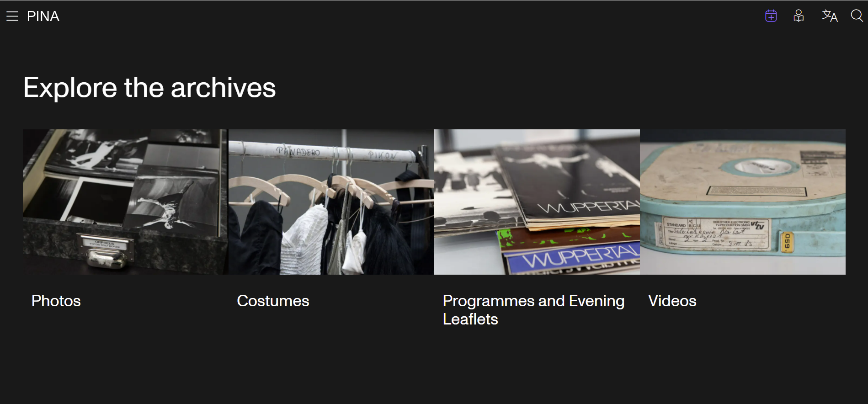Click the black WUPPERTAL magazine cover
The height and width of the screenshot is (404, 868).
pos(570,183)
